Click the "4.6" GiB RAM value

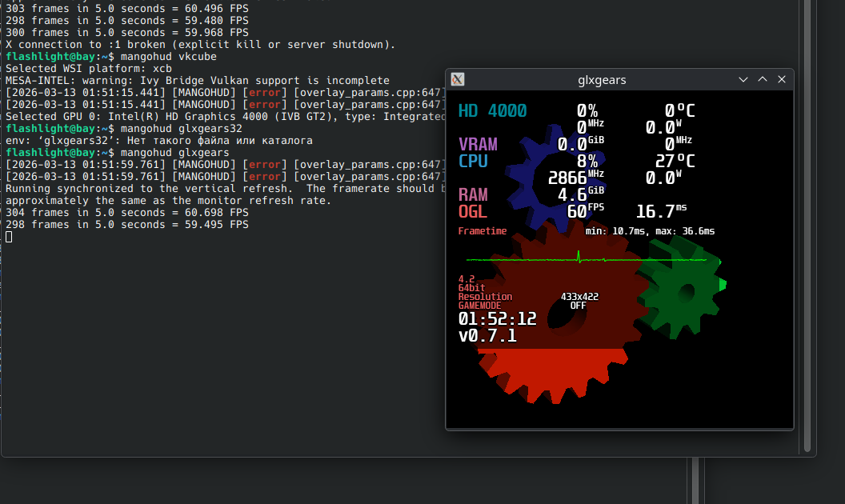tap(572, 194)
